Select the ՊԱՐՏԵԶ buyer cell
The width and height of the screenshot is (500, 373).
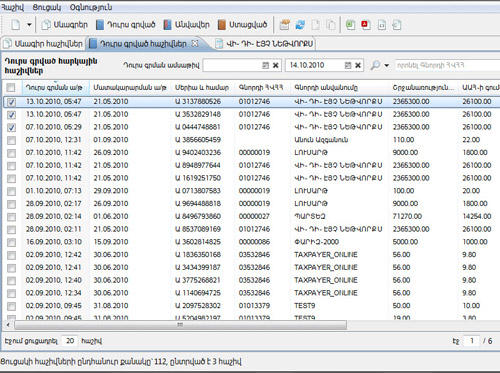(x=310, y=216)
